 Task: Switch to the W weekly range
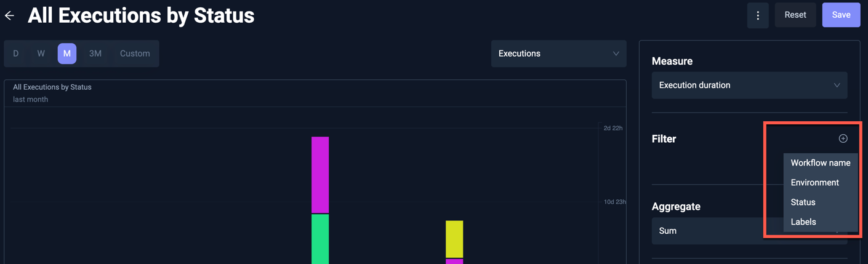pyautogui.click(x=41, y=54)
